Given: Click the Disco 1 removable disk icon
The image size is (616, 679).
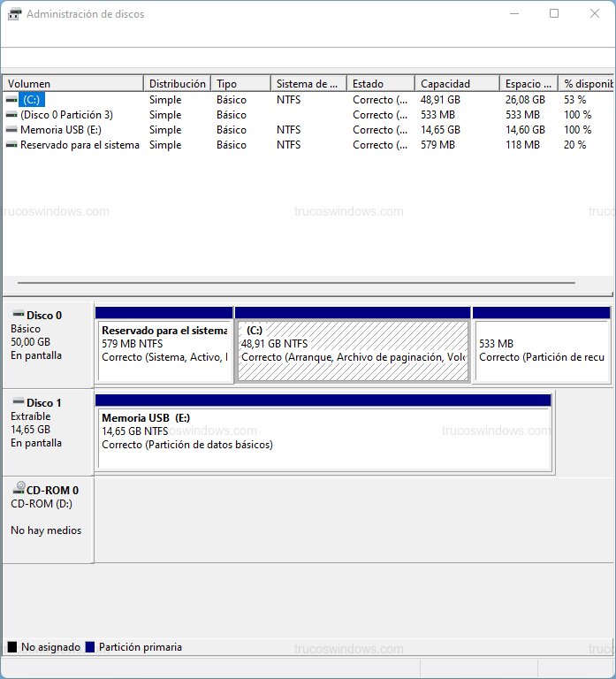Looking at the screenshot, I should (18, 402).
